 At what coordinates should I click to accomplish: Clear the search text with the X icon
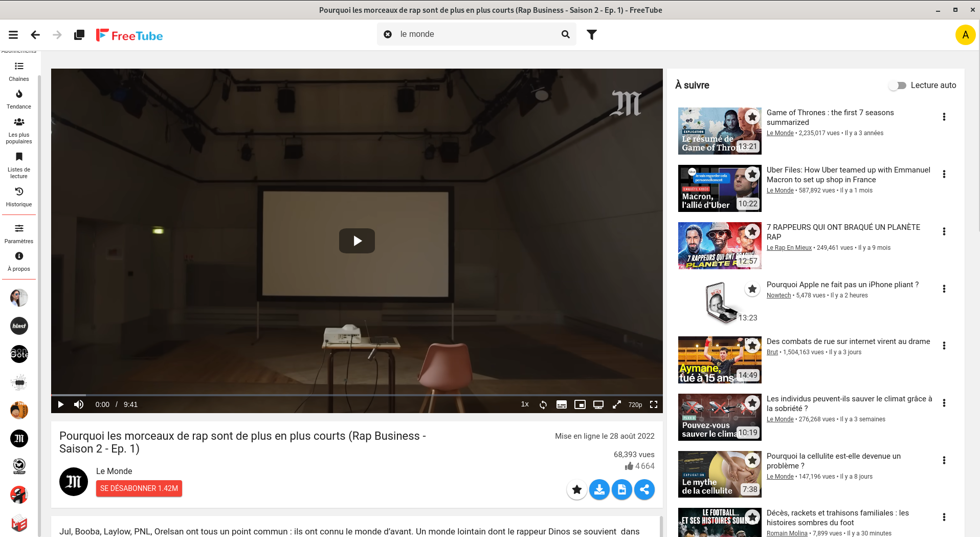pyautogui.click(x=388, y=34)
